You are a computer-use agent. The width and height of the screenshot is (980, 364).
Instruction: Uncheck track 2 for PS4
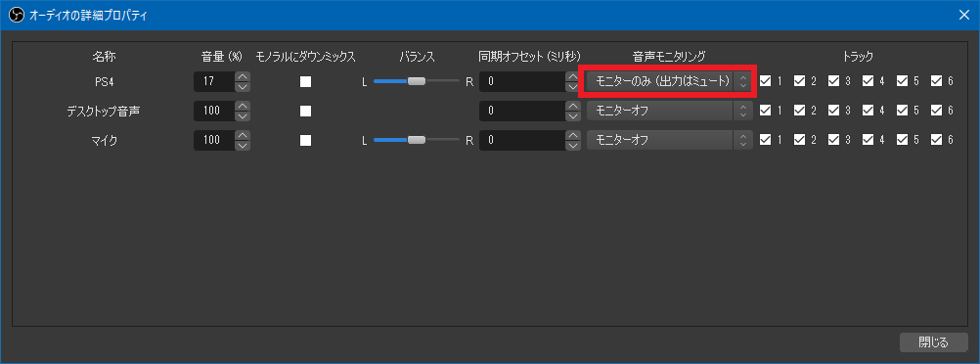pyautogui.click(x=799, y=80)
